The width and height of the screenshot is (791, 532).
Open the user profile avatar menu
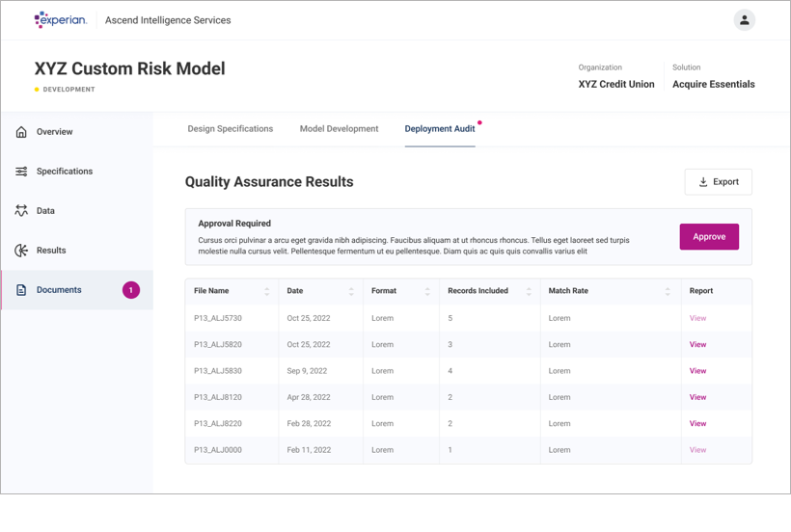744,20
